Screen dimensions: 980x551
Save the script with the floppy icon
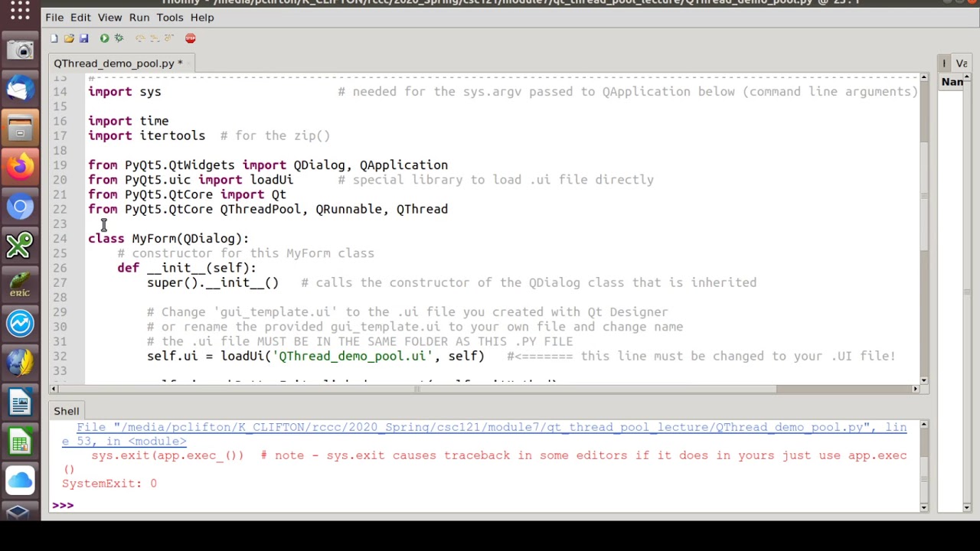pyautogui.click(x=83, y=38)
